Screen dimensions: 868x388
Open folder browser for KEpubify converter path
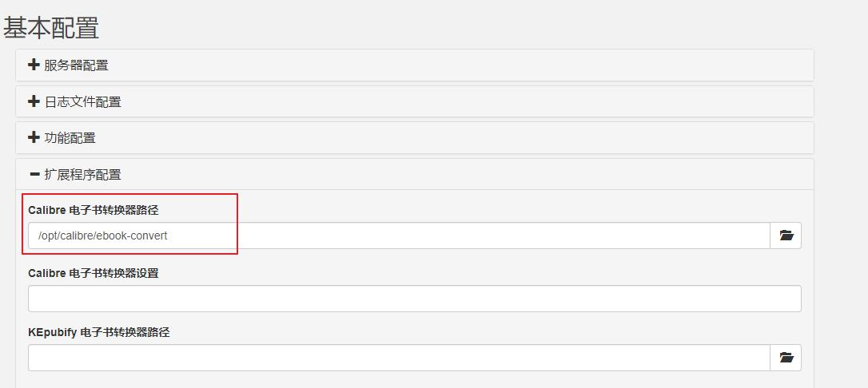pos(786,358)
